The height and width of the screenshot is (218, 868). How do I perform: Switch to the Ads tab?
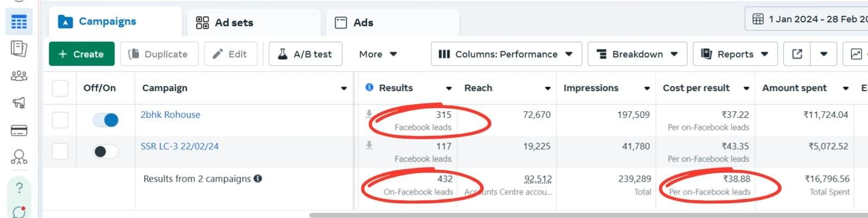point(354,22)
